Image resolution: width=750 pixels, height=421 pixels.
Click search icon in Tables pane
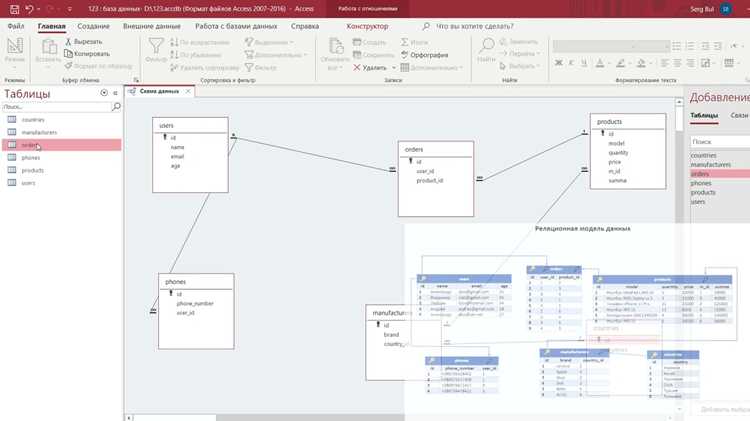116,107
